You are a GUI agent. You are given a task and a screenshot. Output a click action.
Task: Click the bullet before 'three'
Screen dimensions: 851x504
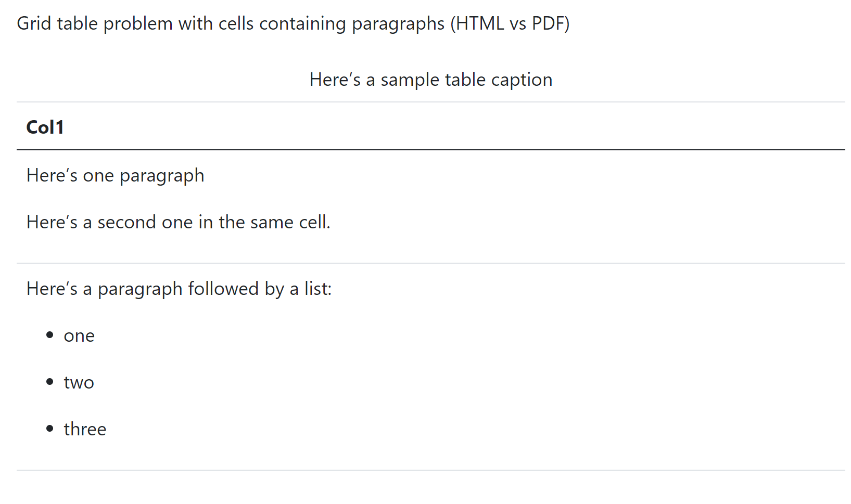coord(50,429)
